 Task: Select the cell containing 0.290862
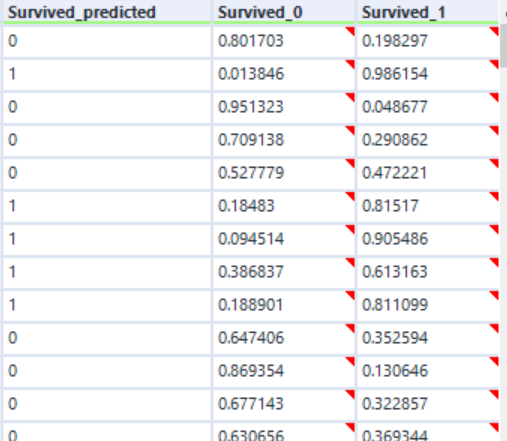[x=428, y=140]
